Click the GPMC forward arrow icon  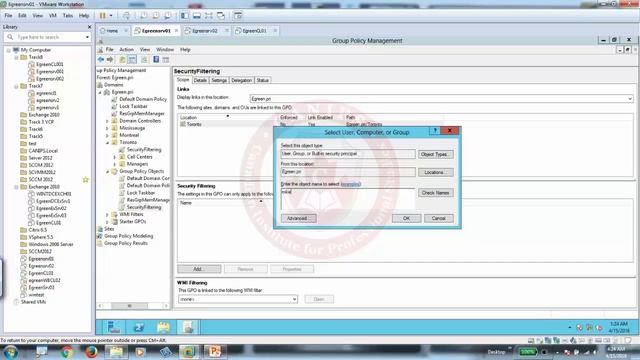pyautogui.click(x=110, y=60)
